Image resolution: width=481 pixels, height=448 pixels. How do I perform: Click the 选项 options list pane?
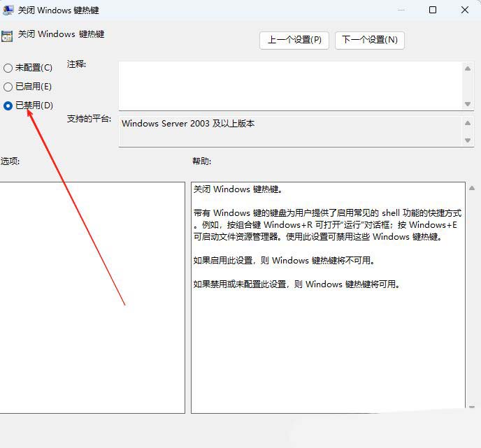[92, 298]
